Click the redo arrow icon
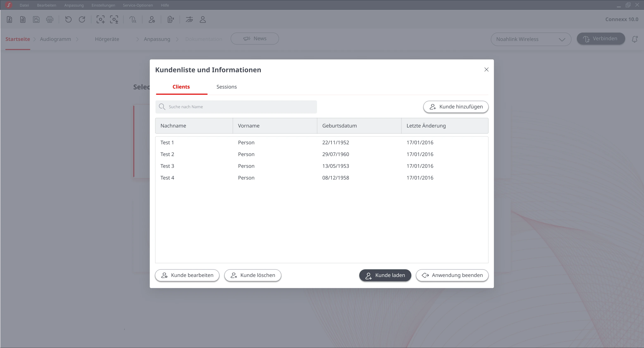Viewport: 644px width, 348px height. (82, 19)
